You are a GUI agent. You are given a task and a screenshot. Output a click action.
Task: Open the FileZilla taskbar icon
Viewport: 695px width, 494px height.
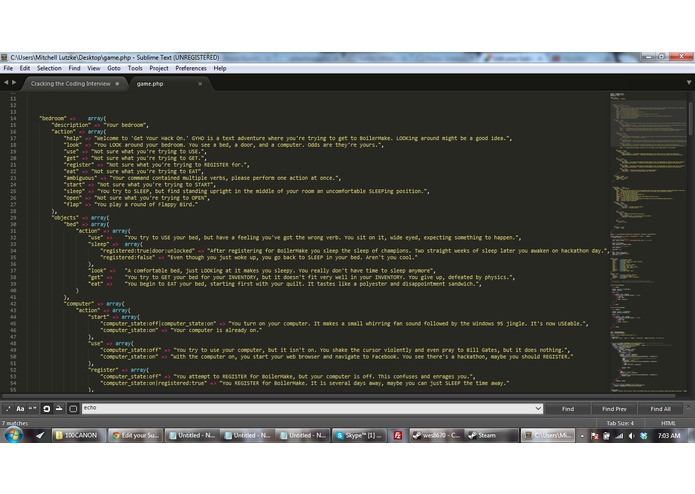point(398,436)
